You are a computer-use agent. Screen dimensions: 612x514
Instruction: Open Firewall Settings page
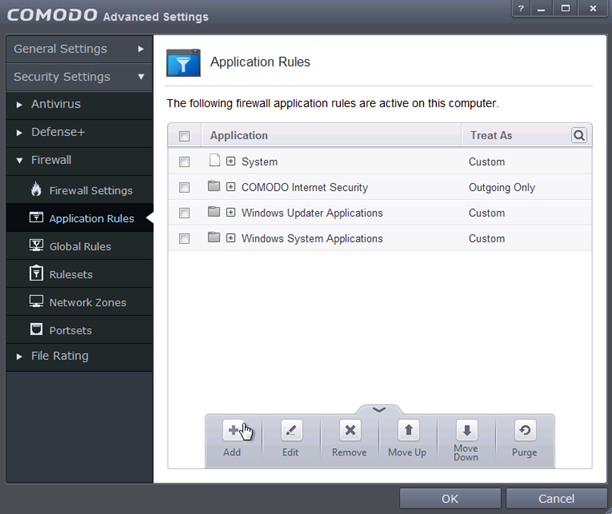(79, 190)
